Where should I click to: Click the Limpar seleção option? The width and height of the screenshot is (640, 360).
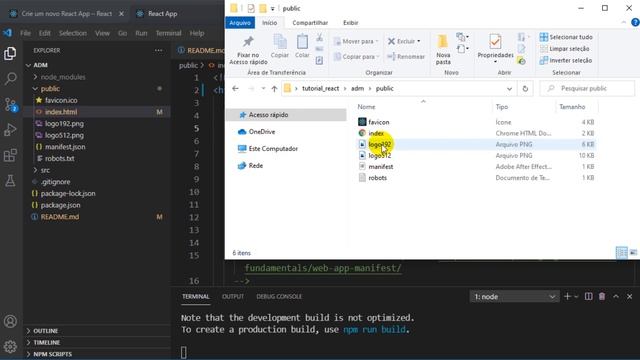click(x=565, y=49)
